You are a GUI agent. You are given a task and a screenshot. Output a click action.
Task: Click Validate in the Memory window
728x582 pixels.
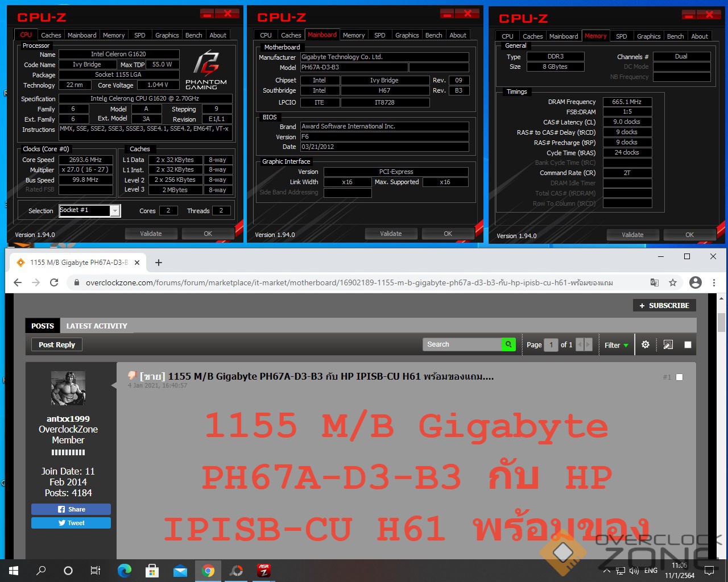632,235
